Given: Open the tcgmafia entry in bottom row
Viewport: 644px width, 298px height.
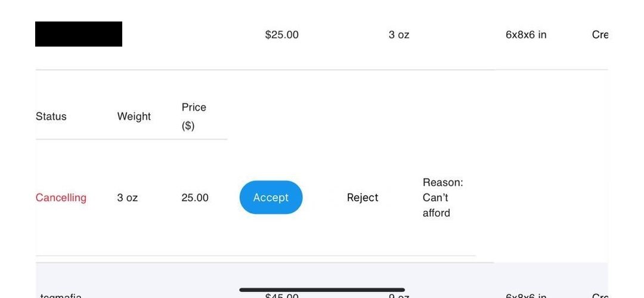Looking at the screenshot, I should 61,296.
